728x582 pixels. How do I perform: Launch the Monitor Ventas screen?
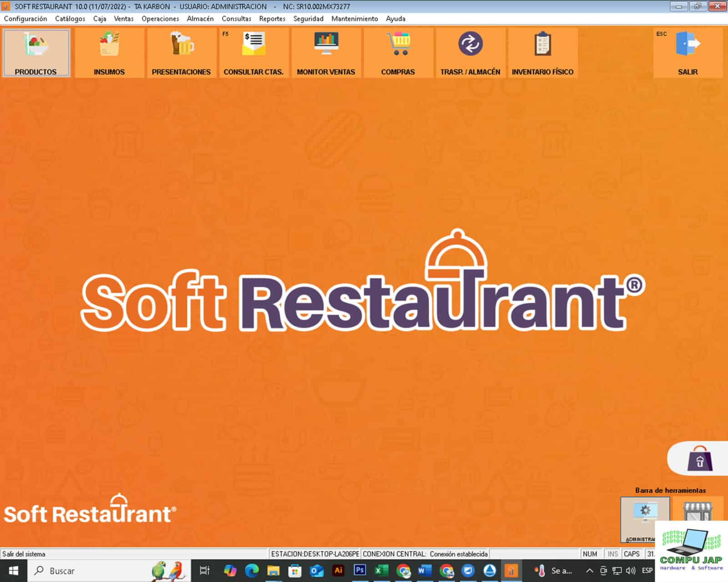pos(326,53)
